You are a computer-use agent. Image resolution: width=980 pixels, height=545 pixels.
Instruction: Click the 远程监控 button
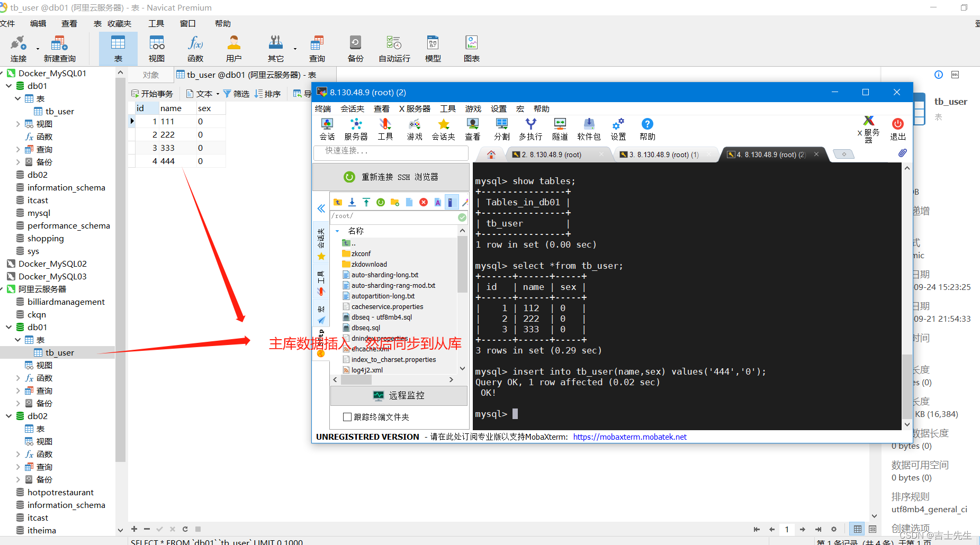point(399,395)
